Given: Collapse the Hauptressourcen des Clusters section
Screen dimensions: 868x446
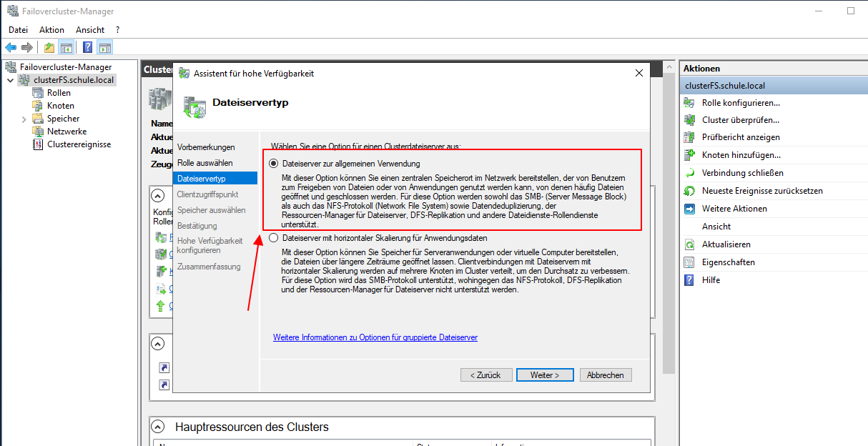Looking at the screenshot, I should click(x=158, y=426).
